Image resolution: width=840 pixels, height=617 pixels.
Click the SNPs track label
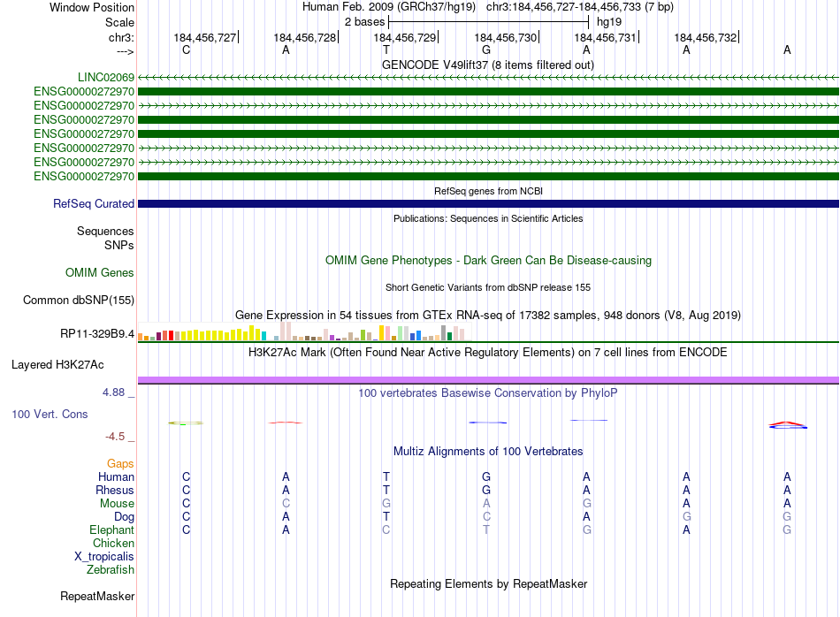119,245
